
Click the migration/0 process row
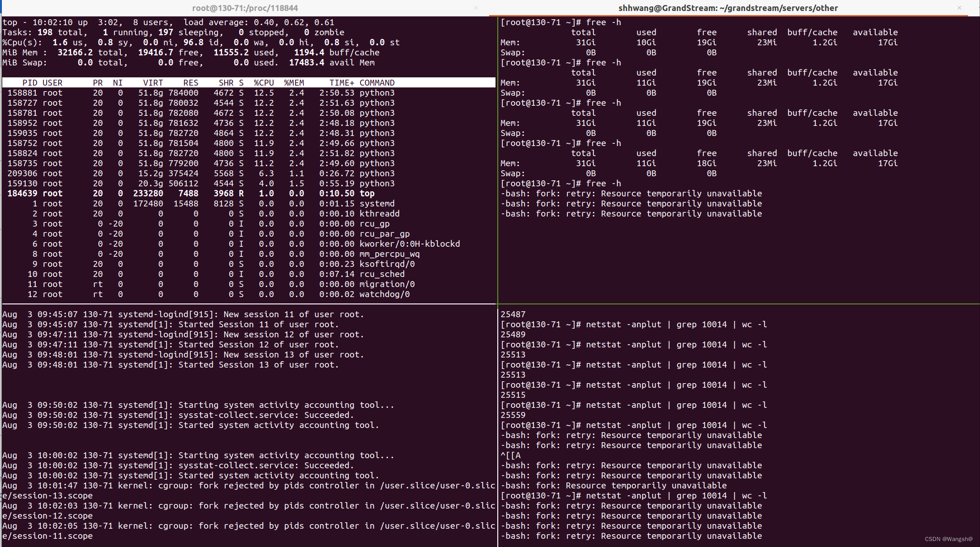(248, 284)
